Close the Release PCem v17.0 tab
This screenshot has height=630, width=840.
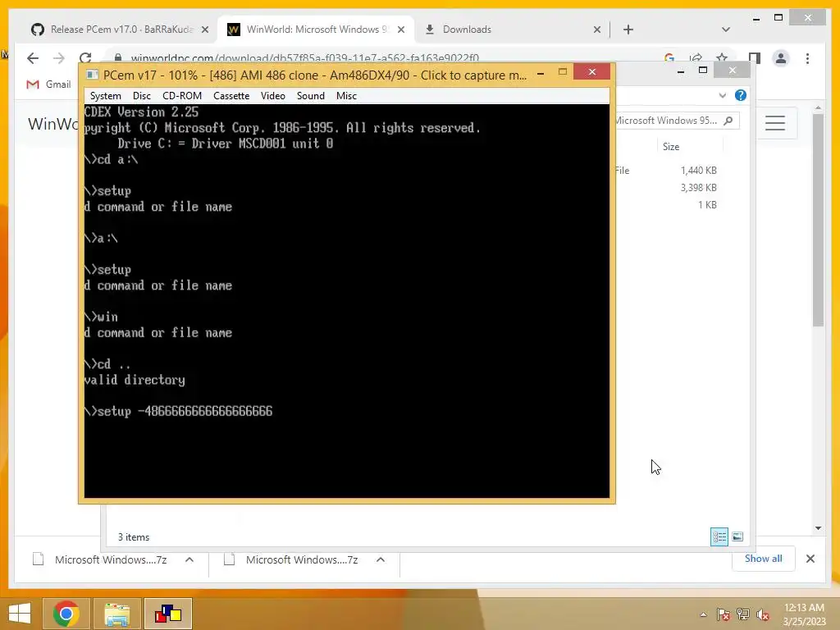point(204,30)
